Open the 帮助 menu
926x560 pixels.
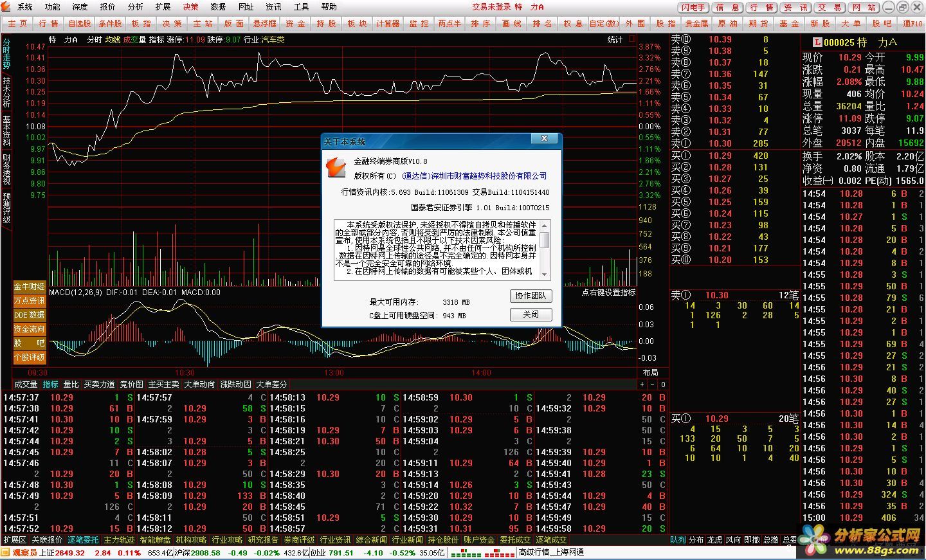click(x=329, y=6)
